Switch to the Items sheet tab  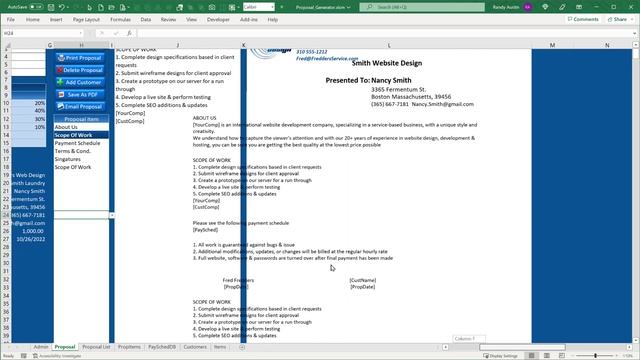[220, 347]
